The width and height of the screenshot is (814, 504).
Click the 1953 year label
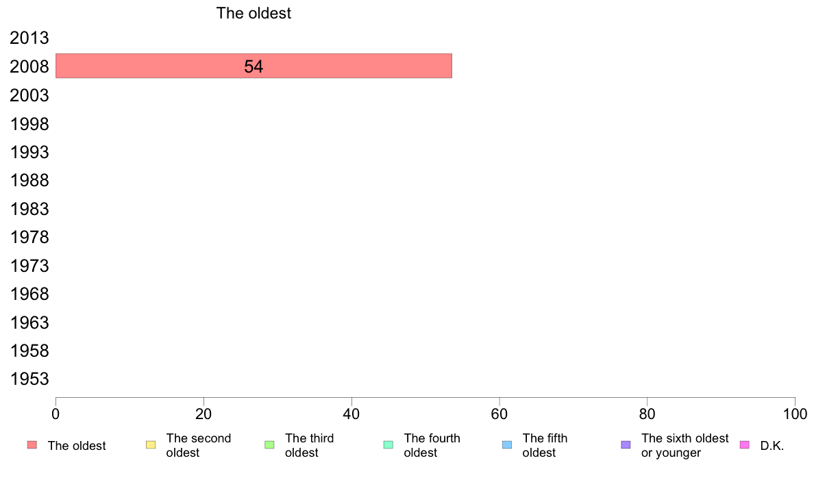tap(29, 379)
